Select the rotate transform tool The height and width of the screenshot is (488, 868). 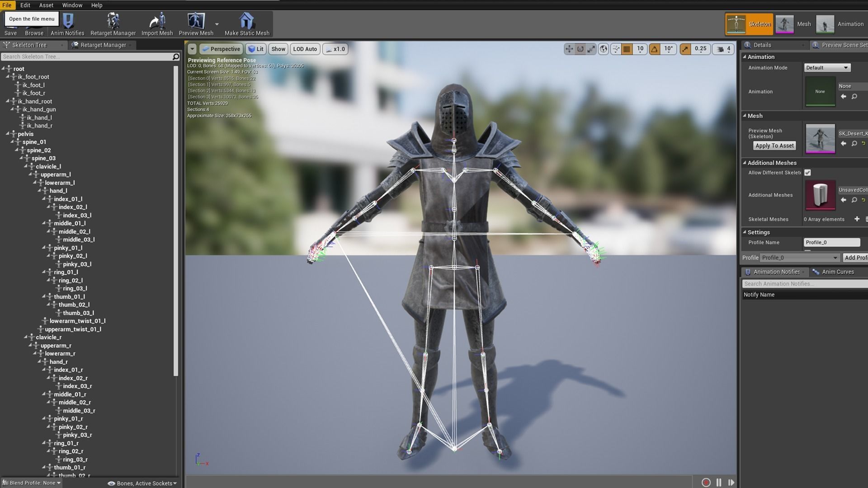coord(580,49)
